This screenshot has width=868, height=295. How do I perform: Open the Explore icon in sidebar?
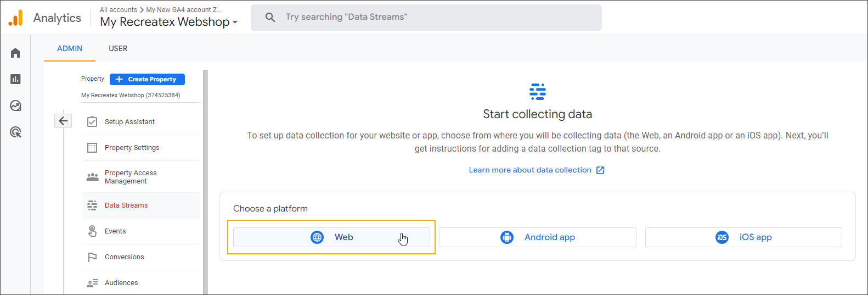[15, 105]
